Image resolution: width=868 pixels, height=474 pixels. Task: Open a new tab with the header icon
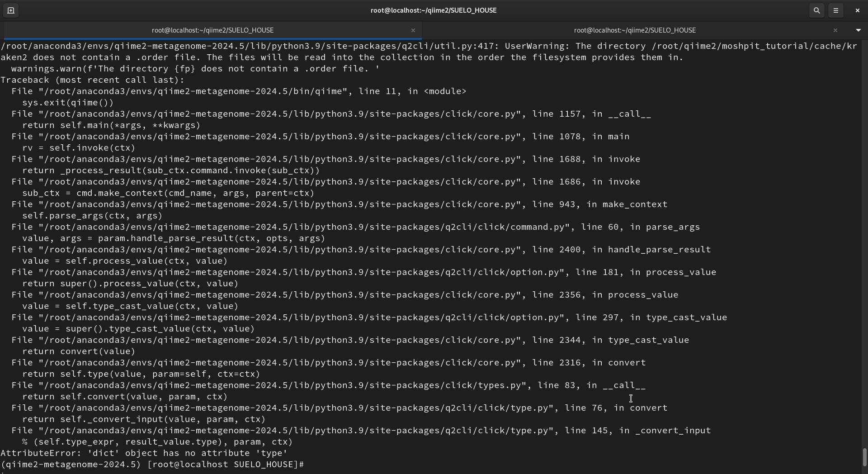11,10
